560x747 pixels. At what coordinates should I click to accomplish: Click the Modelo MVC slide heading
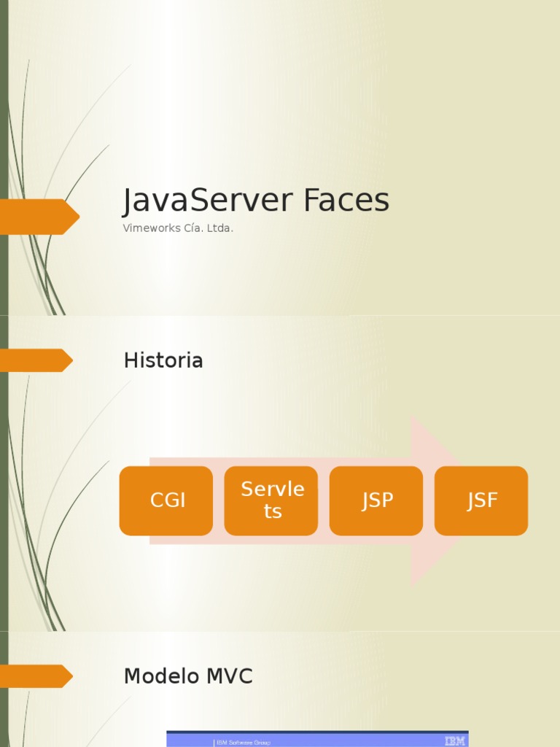[x=188, y=676]
